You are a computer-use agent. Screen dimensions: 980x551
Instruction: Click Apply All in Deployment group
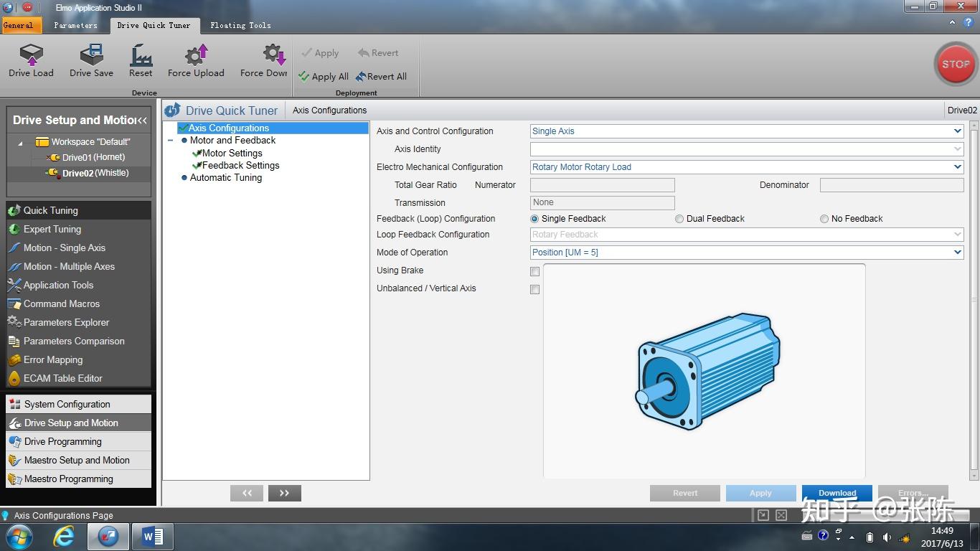(324, 77)
